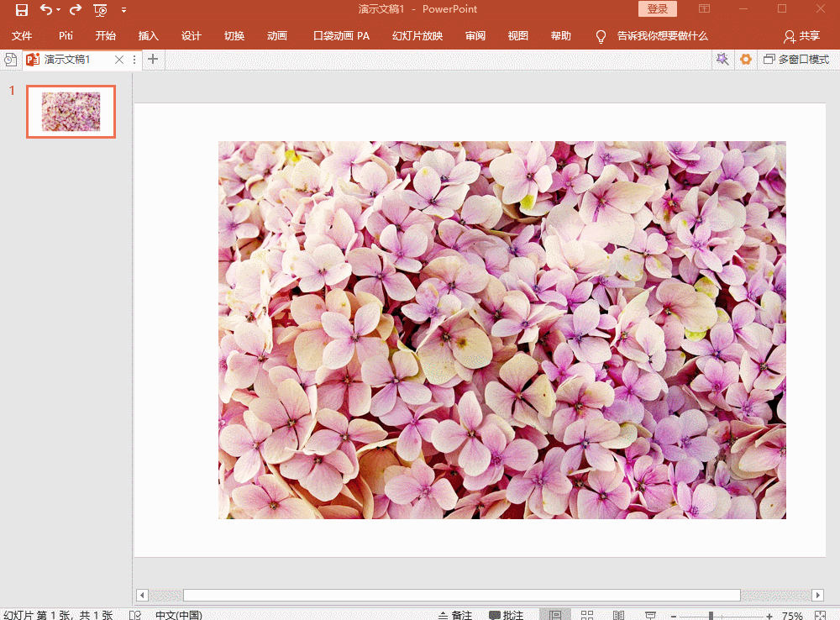Open ribbon display options button
840x620 pixels.
click(x=704, y=9)
